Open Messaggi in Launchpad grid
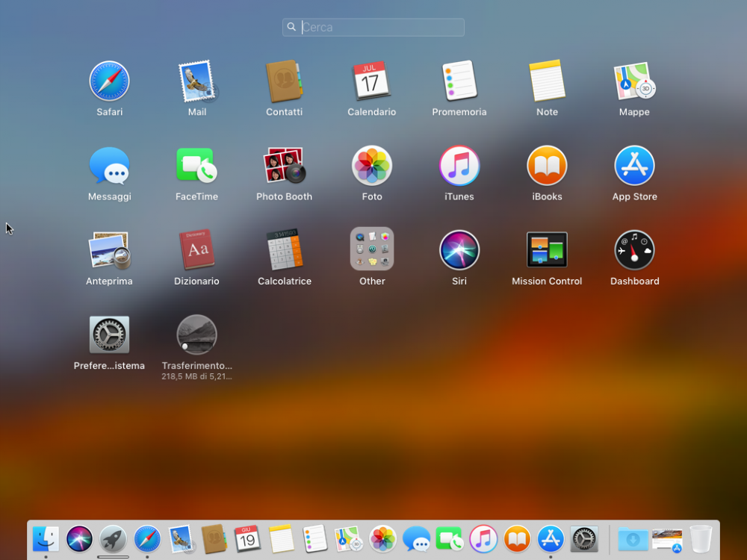 click(x=109, y=166)
